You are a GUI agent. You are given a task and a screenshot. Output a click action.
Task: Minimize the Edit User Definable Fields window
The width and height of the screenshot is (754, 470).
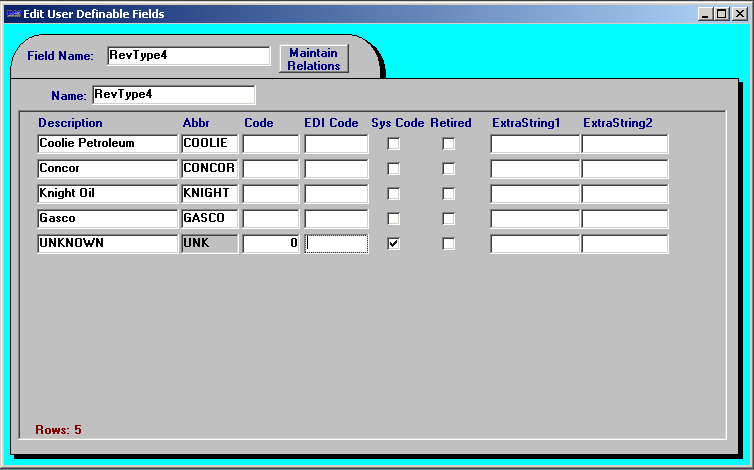(x=705, y=14)
